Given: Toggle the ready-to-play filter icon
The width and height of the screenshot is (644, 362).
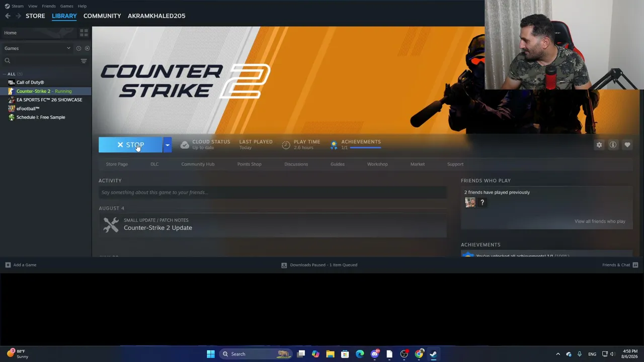Looking at the screenshot, I should tap(87, 48).
